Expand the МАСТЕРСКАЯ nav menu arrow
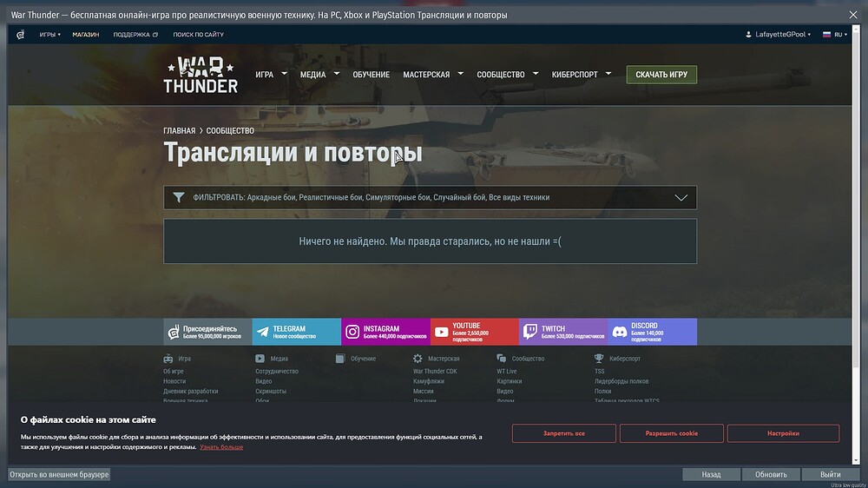 461,74
